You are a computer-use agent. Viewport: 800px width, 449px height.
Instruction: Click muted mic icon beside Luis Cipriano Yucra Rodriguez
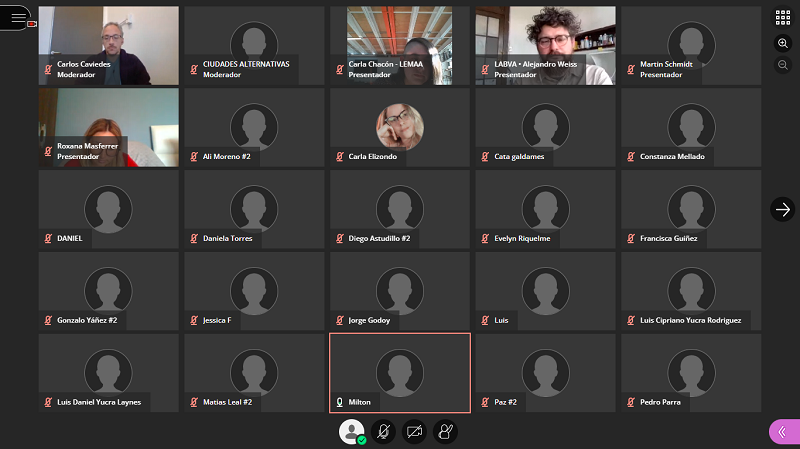[x=631, y=320]
